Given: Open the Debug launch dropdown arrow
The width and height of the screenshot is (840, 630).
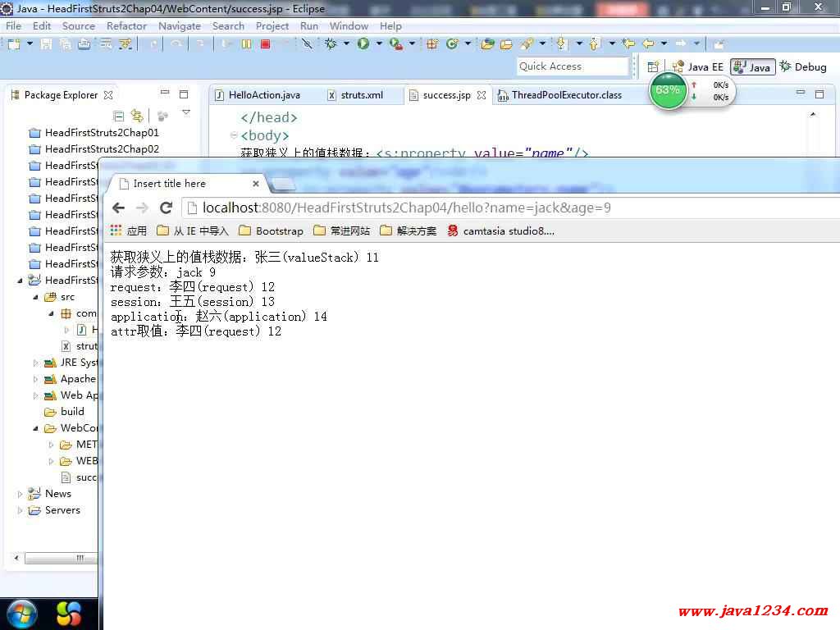Looking at the screenshot, I should click(x=346, y=43).
